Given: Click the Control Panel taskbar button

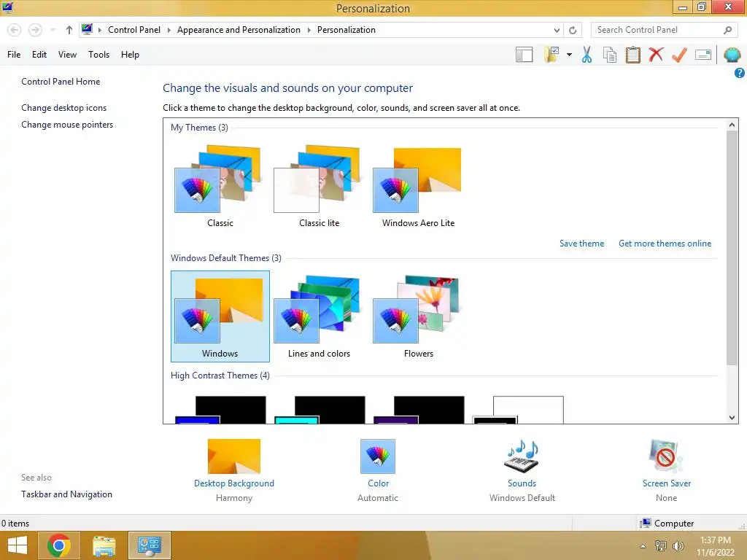Looking at the screenshot, I should click(149, 545).
